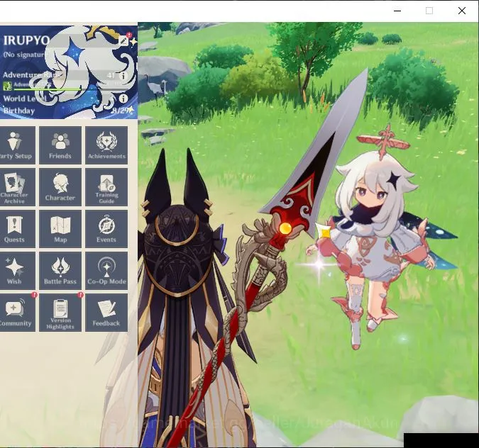Open the Events screen
The image size is (479, 448).
(x=106, y=229)
